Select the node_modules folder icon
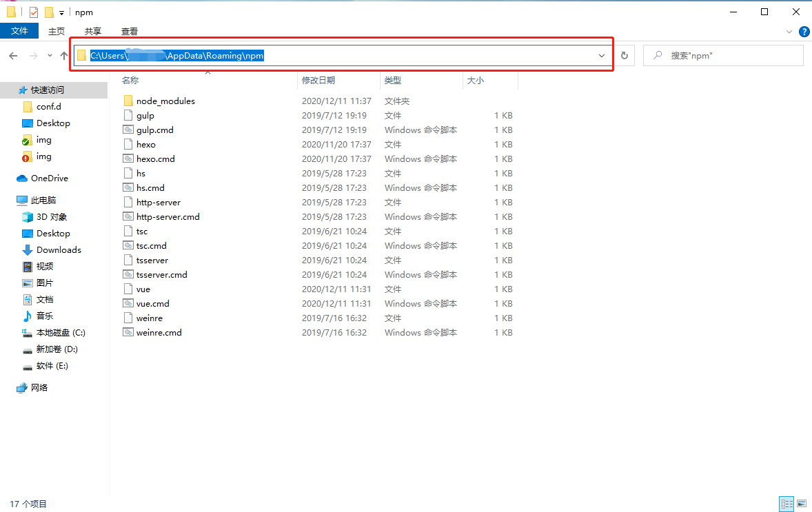Image resolution: width=812 pixels, height=512 pixels. [128, 101]
